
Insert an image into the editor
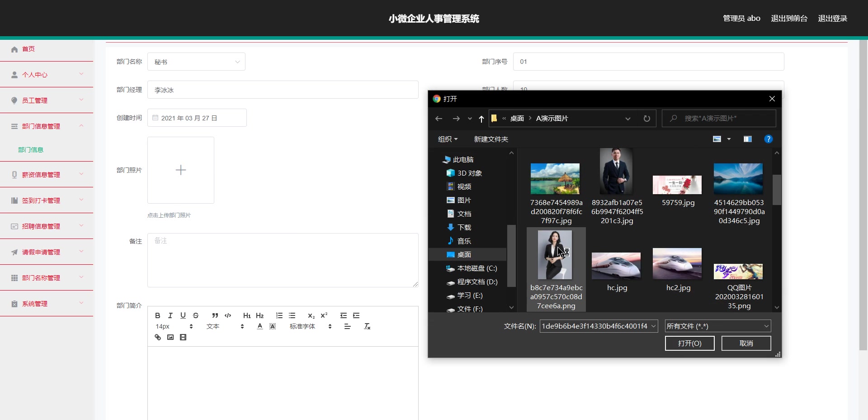(170, 337)
